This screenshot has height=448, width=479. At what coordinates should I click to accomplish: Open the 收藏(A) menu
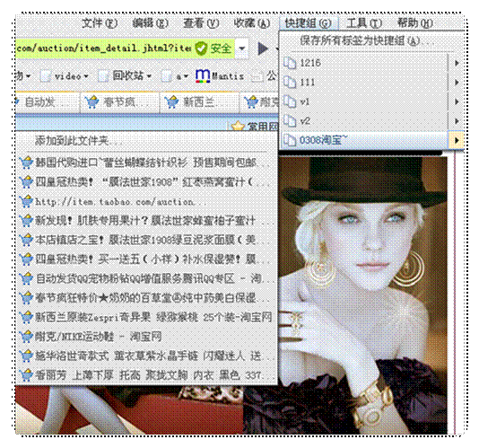click(x=252, y=23)
